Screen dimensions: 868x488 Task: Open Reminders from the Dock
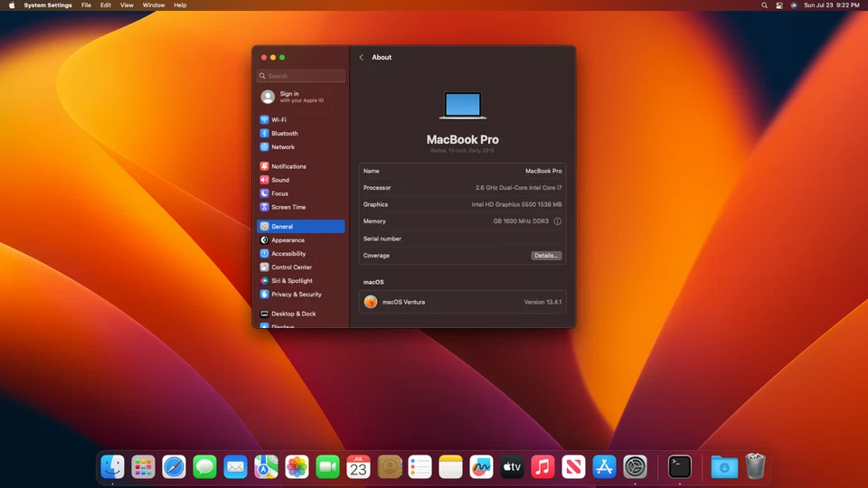click(x=420, y=467)
